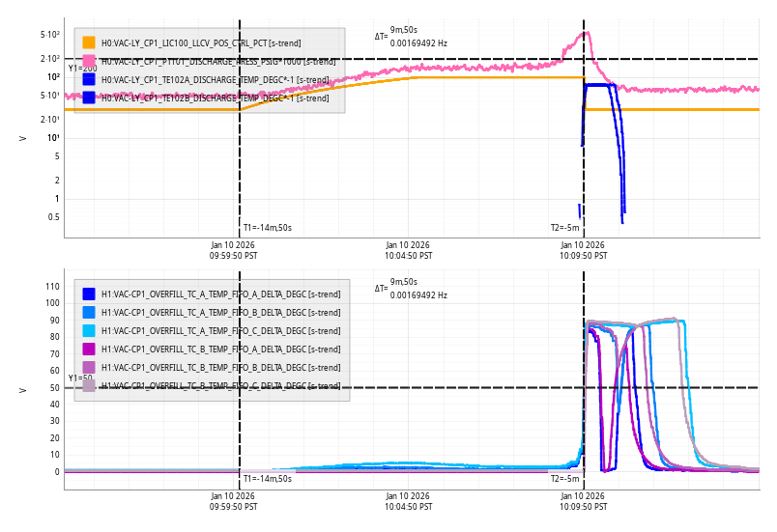Click the Y1=200 horizontal cursor label
The image size is (777, 532).
82,69
